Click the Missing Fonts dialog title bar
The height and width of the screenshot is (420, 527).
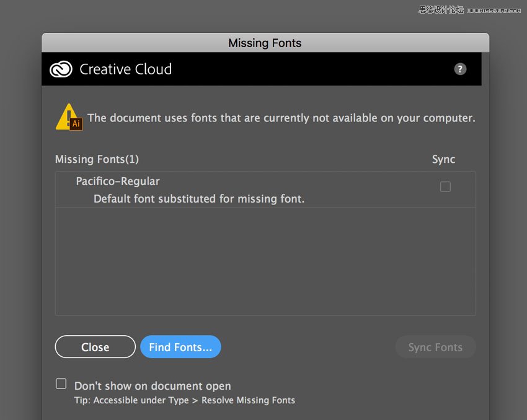coord(265,43)
